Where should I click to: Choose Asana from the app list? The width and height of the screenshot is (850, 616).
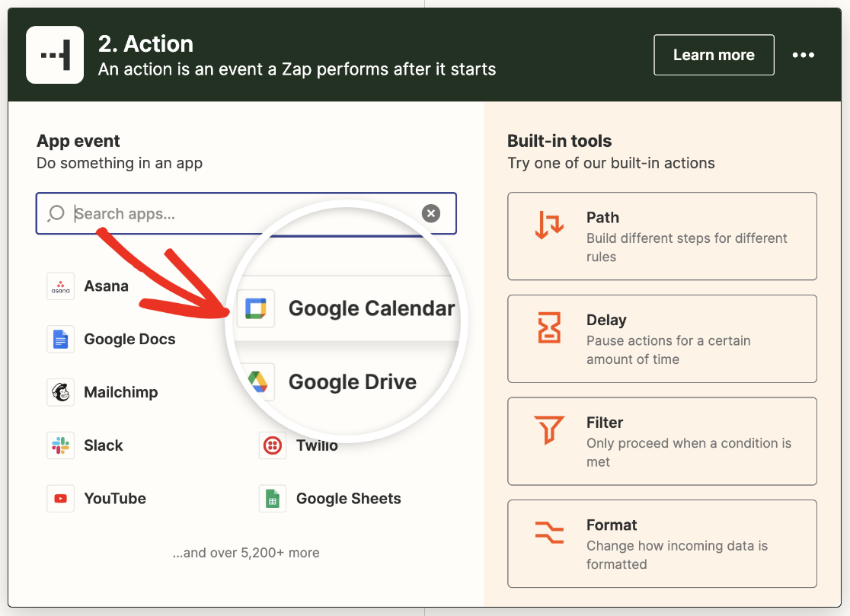tap(107, 286)
